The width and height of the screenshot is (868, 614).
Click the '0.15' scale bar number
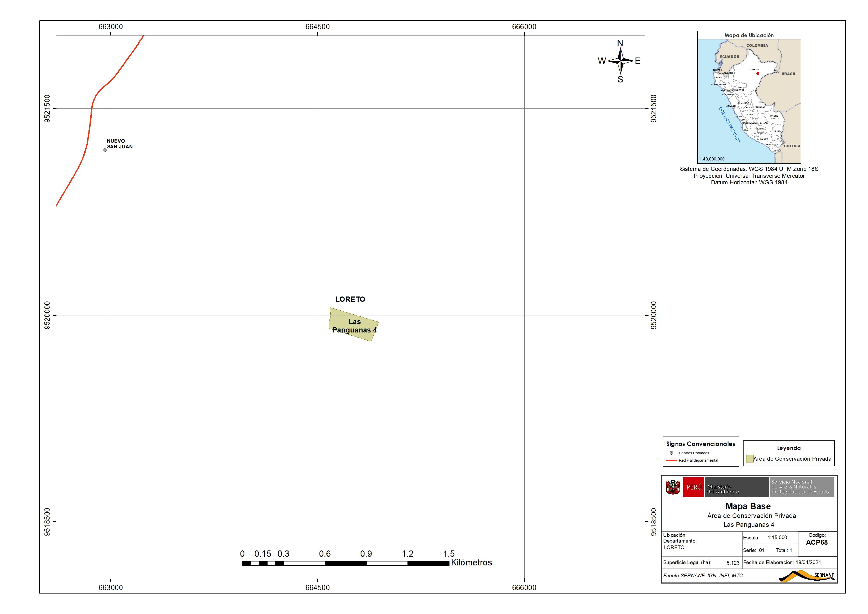tap(263, 554)
